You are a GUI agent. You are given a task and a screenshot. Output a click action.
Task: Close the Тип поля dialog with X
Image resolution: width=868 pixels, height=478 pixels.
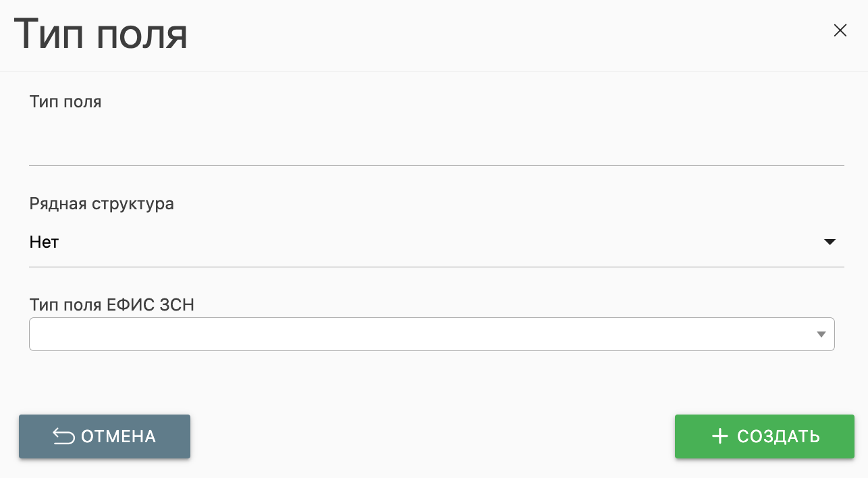(x=840, y=30)
